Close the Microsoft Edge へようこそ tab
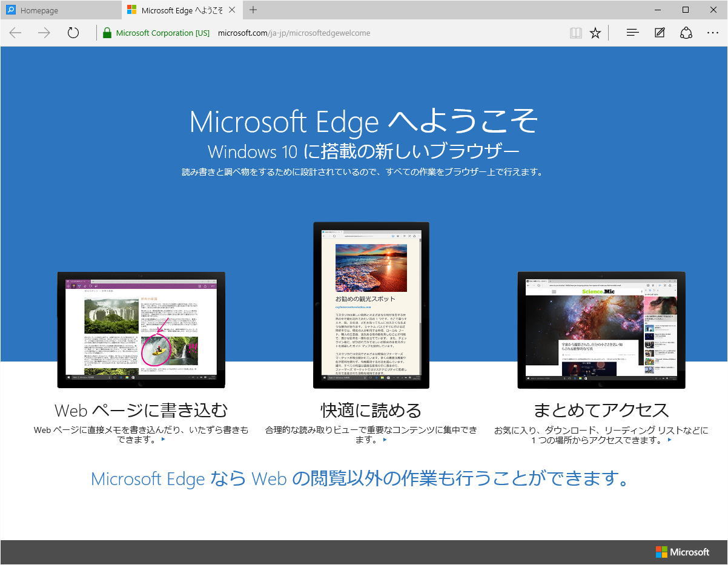This screenshot has height=565, width=728. [232, 10]
